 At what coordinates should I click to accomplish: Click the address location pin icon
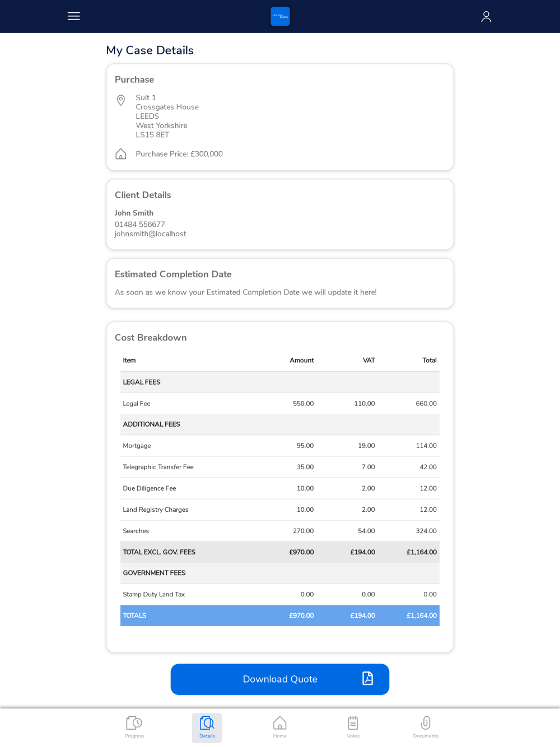(120, 101)
